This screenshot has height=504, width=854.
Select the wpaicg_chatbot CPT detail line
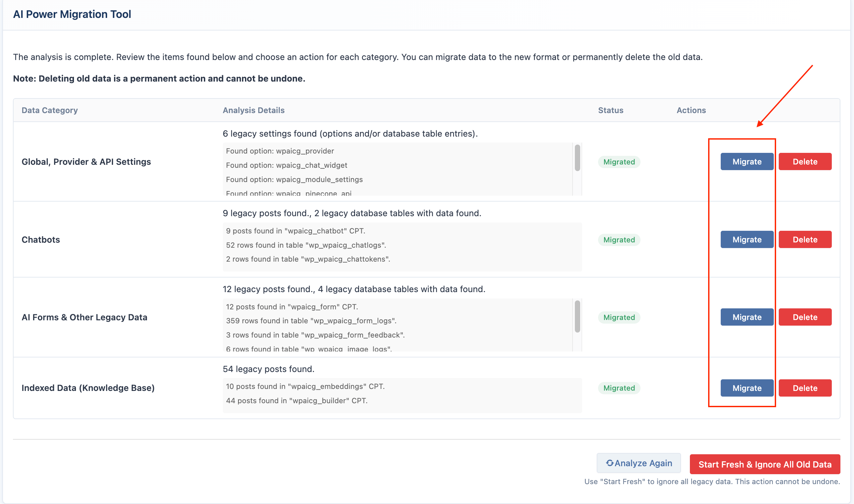click(x=295, y=231)
